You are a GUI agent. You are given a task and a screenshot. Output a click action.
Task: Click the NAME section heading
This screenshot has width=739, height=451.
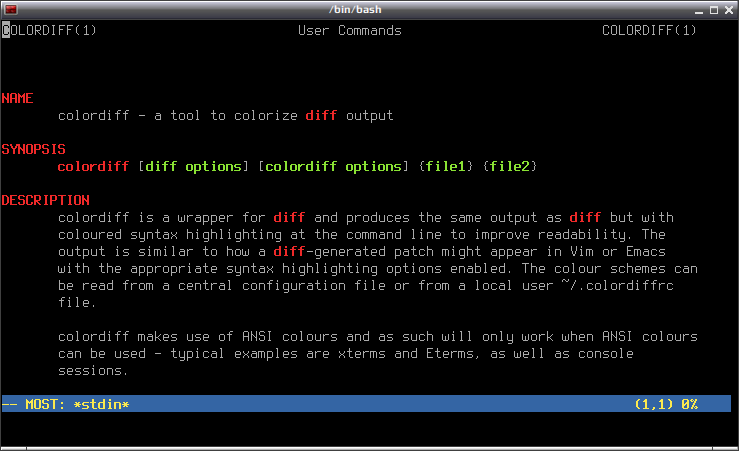[x=17, y=98]
